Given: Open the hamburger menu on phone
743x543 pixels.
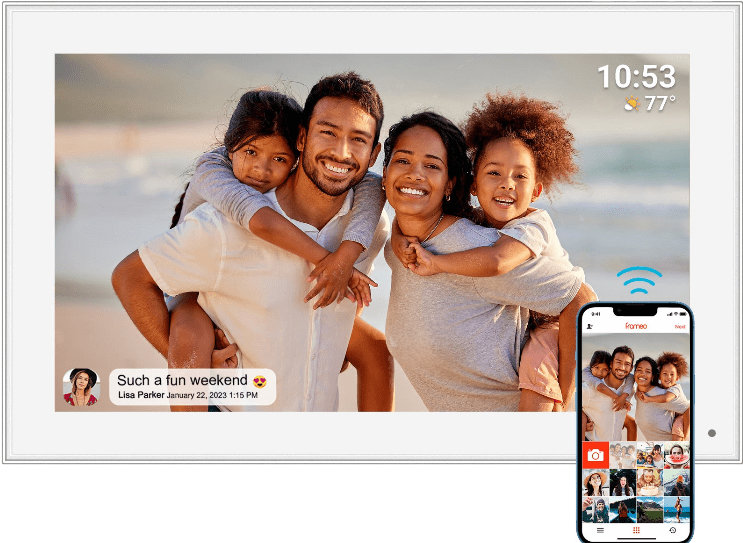Looking at the screenshot, I should pyautogui.click(x=600, y=530).
